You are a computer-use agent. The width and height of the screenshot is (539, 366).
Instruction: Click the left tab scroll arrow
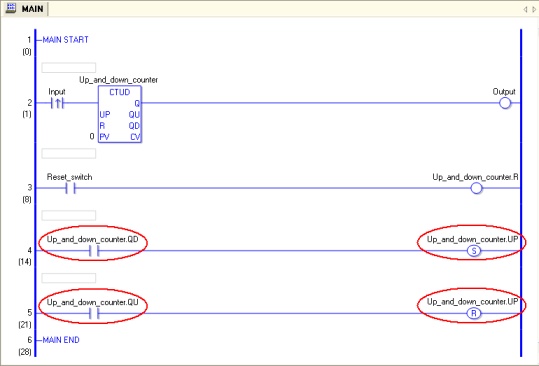click(x=525, y=9)
